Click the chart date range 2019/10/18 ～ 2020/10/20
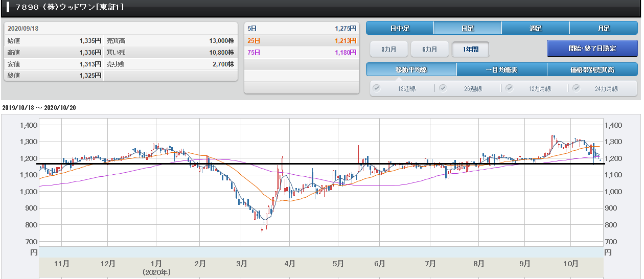Viewport: 644px width, 279px height. (x=39, y=108)
